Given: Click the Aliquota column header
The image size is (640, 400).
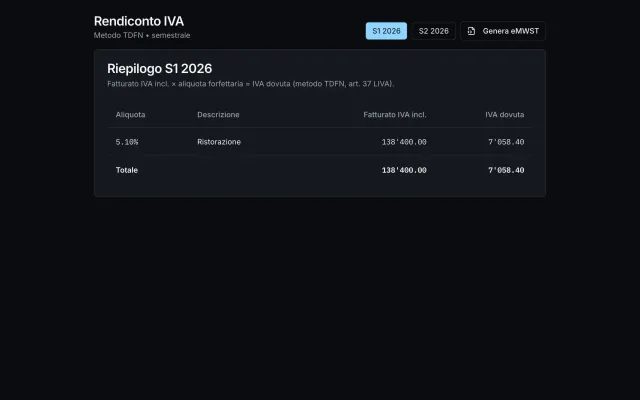Looking at the screenshot, I should pyautogui.click(x=130, y=115).
